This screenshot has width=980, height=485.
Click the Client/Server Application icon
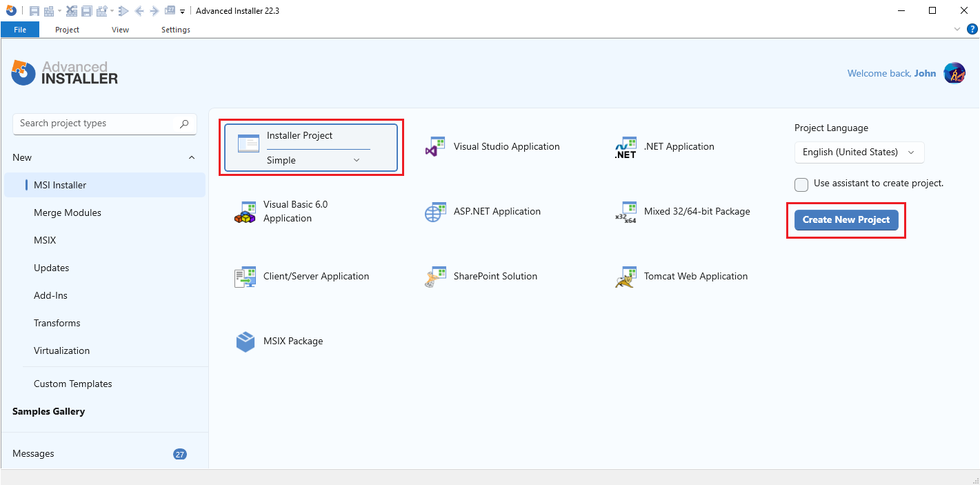pos(246,277)
